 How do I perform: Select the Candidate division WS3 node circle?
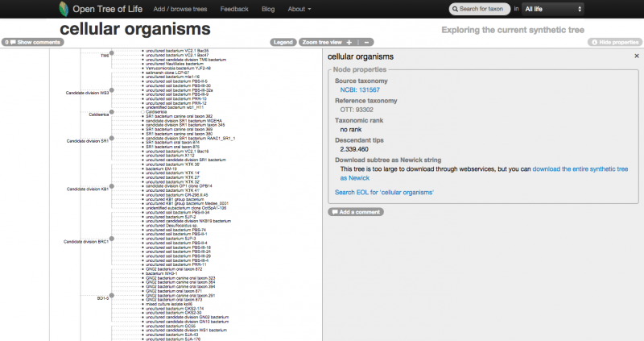(x=111, y=92)
